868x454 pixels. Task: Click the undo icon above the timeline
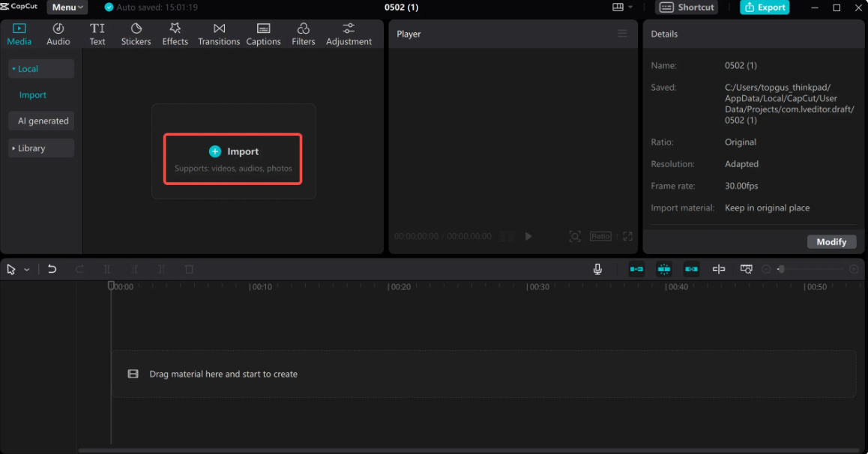pos(52,269)
